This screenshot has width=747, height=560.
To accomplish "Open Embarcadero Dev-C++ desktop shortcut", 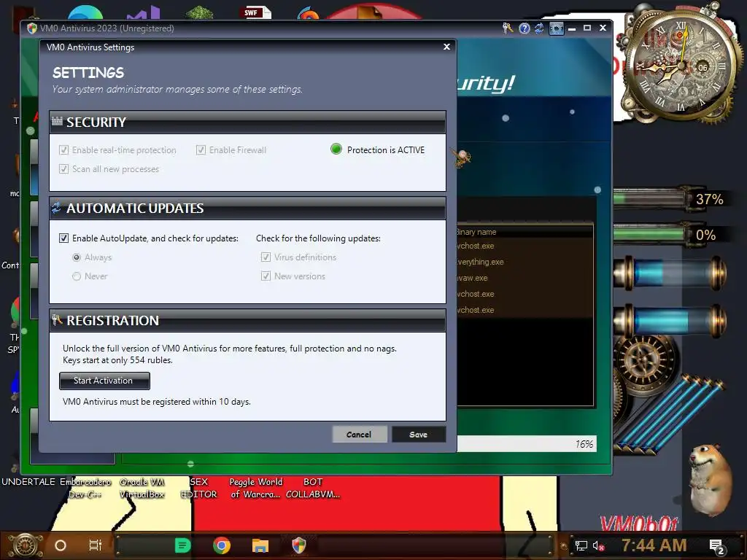I will pyautogui.click(x=85, y=488).
